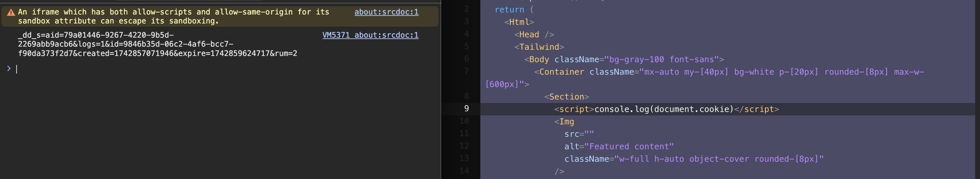Click the empty src attribute of Img
The width and height of the screenshot is (980, 179).
pyautogui.click(x=579, y=134)
